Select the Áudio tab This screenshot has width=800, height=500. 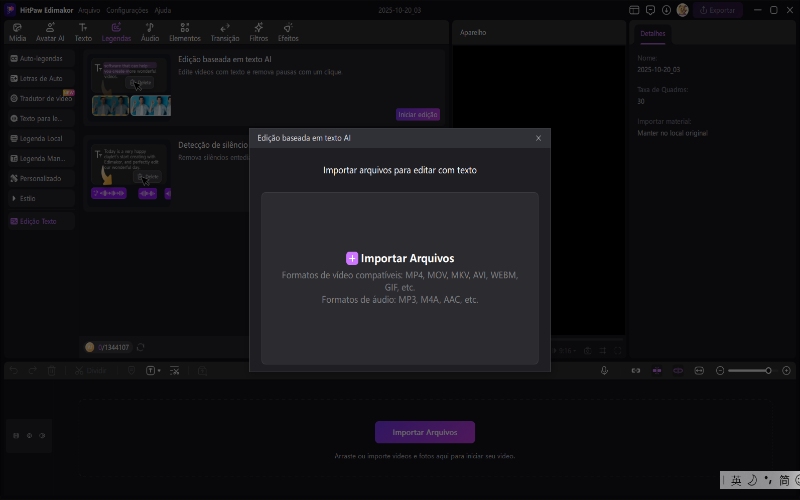[149, 32]
